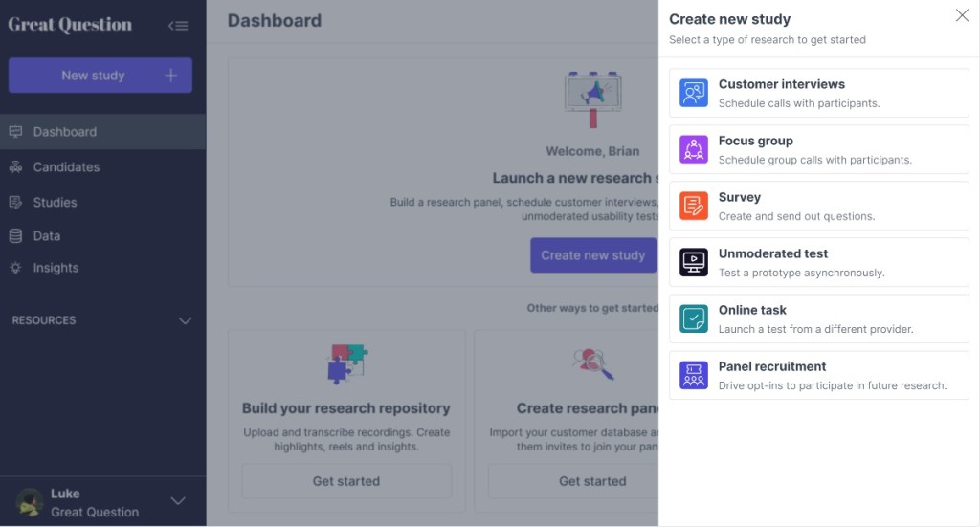Viewport: 980px width, 527px height.
Task: Click the Great Question logo
Action: (70, 25)
